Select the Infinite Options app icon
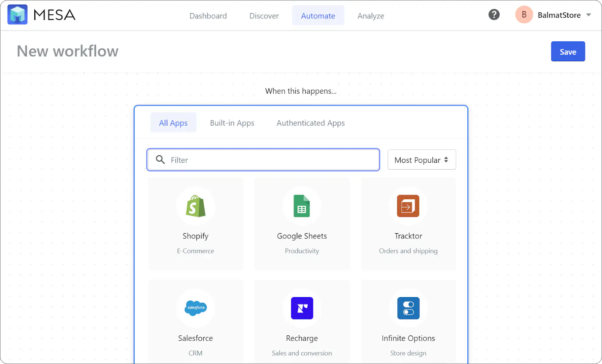 point(408,308)
